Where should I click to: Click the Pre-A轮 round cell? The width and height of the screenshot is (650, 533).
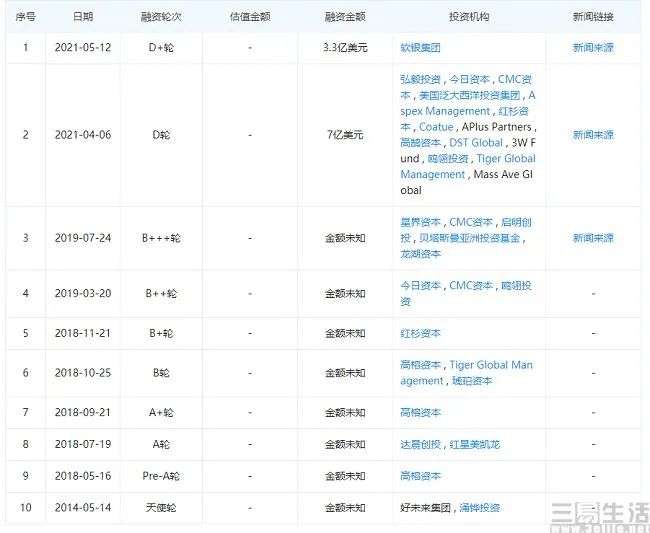[161, 476]
